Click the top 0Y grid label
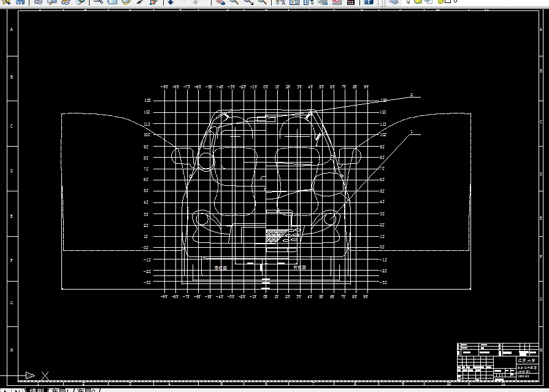 pyautogui.click(x=266, y=87)
